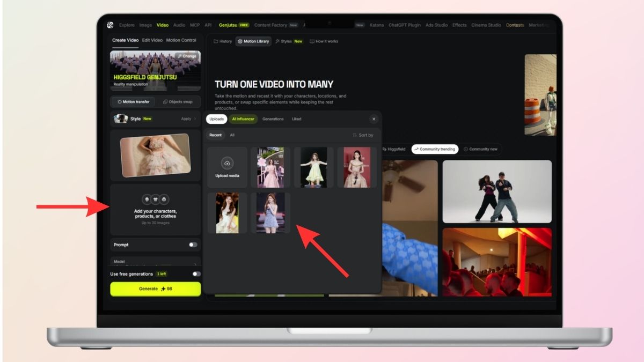
Task: Click the Sort by icon
Action: tap(354, 135)
